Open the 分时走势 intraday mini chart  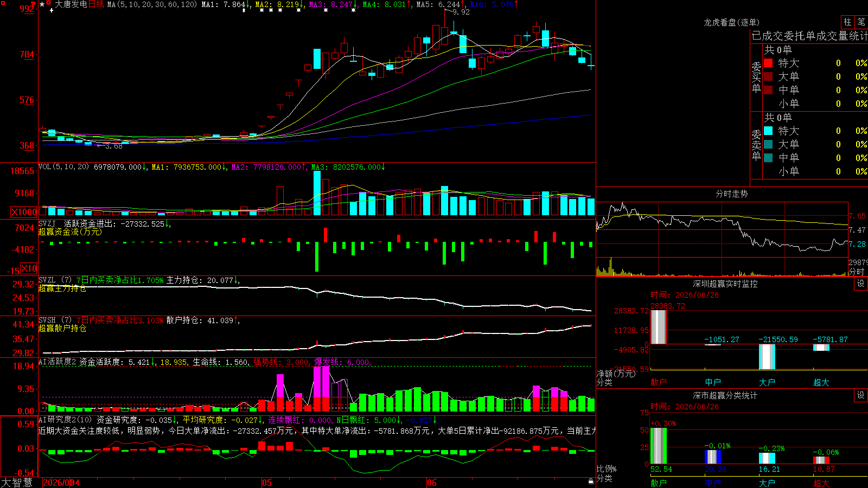(722, 239)
